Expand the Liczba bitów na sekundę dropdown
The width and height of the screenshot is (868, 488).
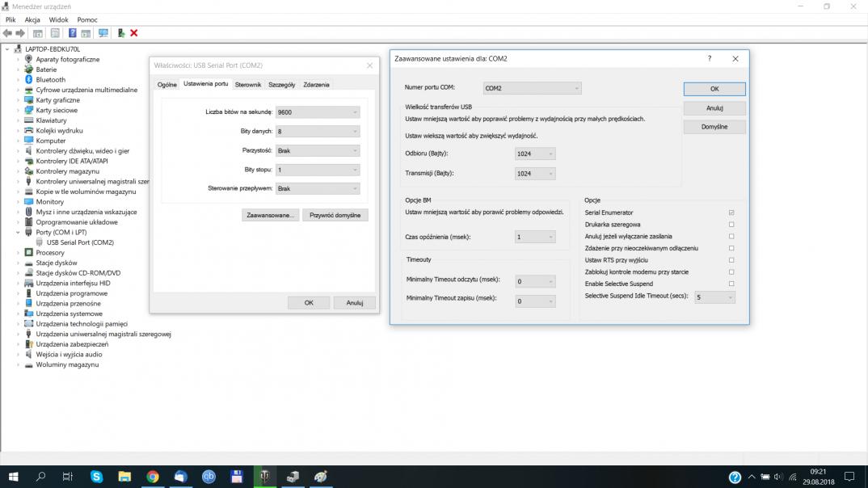coord(317,112)
